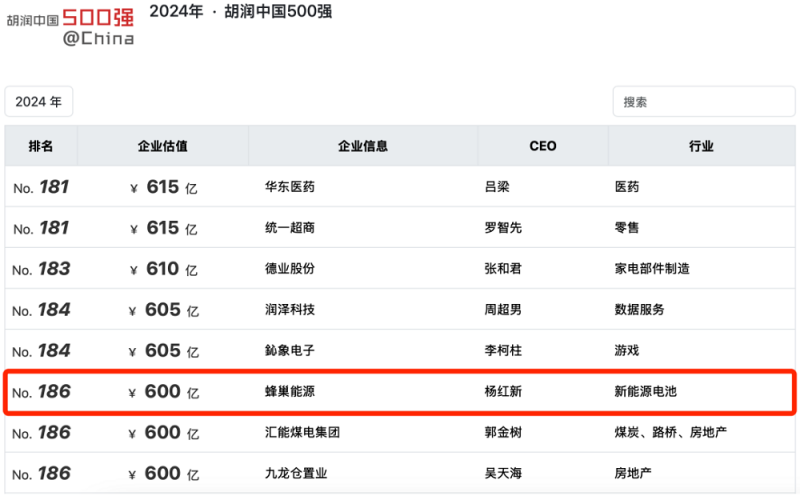Image resolution: width=800 pixels, height=496 pixels.
Task: Click industry cell 煤炭、路桥、房地产
Action: [670, 432]
